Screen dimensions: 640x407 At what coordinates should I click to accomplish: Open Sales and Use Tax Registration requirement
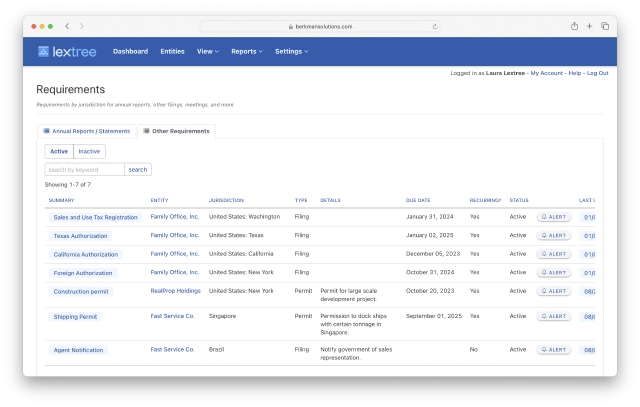pyautogui.click(x=96, y=218)
